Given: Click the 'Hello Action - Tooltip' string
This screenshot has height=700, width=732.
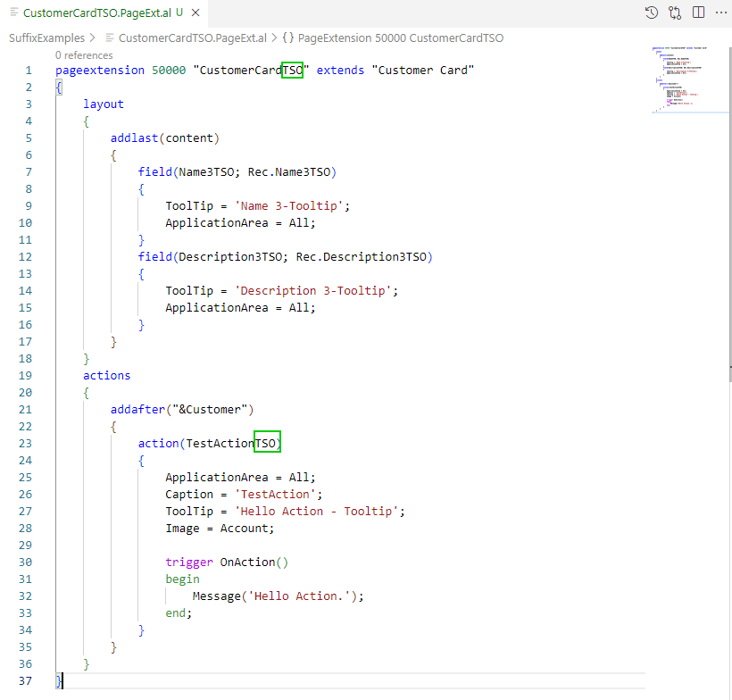Looking at the screenshot, I should tap(316, 512).
